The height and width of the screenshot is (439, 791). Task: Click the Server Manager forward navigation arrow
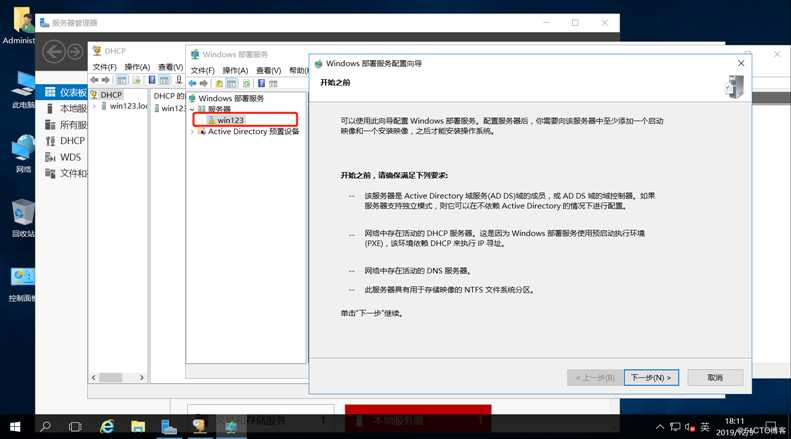pos(75,52)
